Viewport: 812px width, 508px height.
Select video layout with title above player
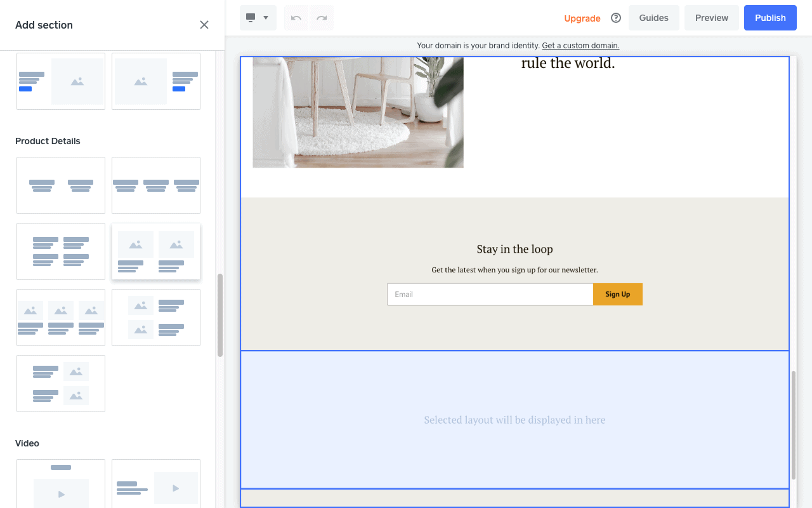point(61,483)
